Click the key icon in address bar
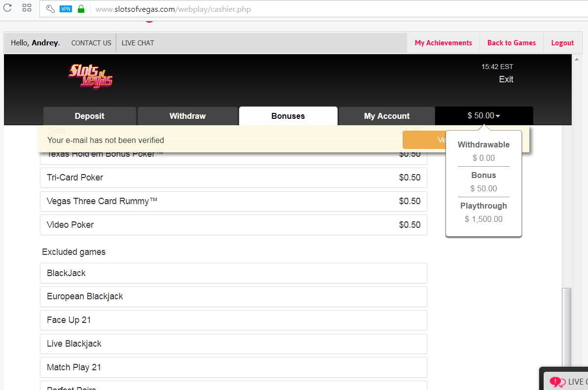This screenshot has width=588, height=390. 50,9
